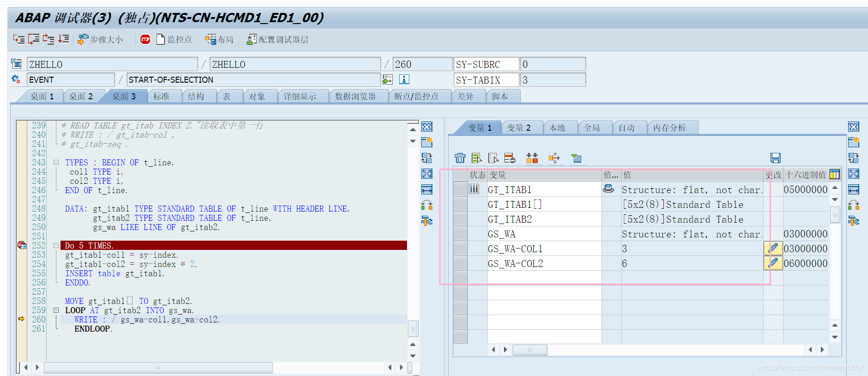This screenshot has width=868, height=376.
Task: Click swap tool icon beside source code
Action: tap(427, 205)
